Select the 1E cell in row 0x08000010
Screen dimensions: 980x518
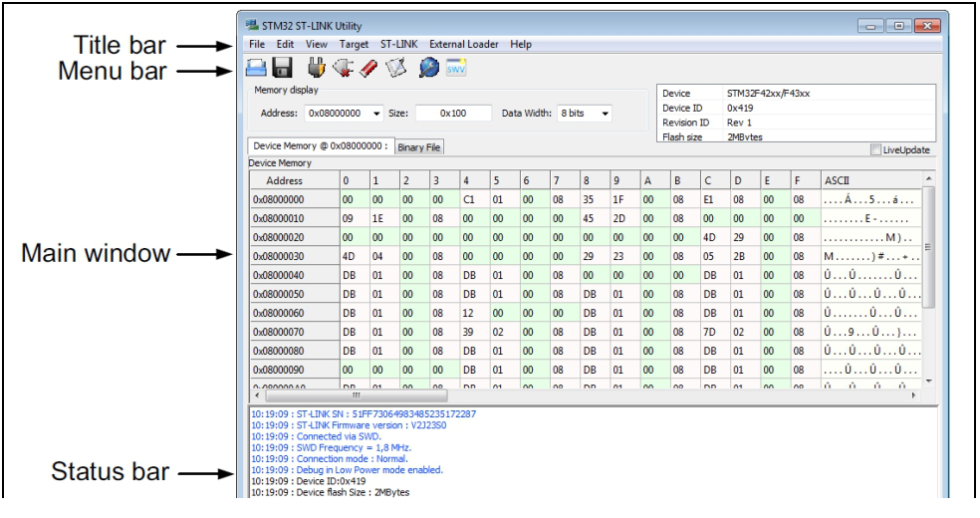[384, 219]
